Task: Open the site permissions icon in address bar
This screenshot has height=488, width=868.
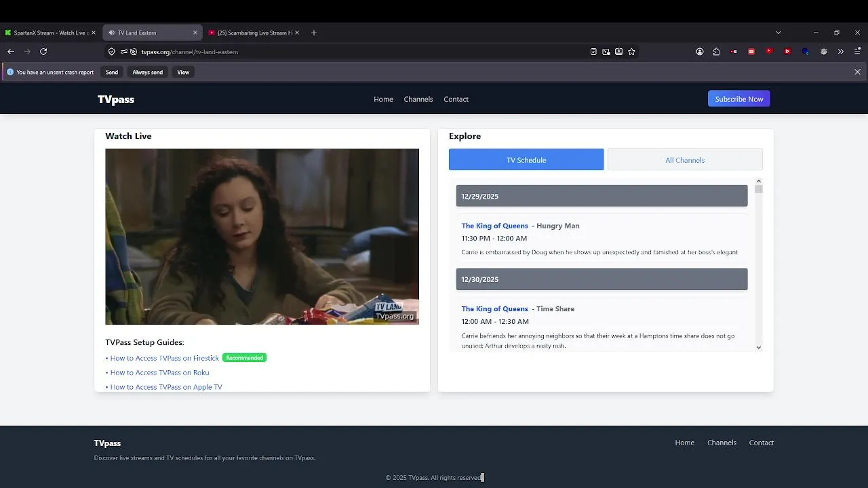Action: click(124, 52)
